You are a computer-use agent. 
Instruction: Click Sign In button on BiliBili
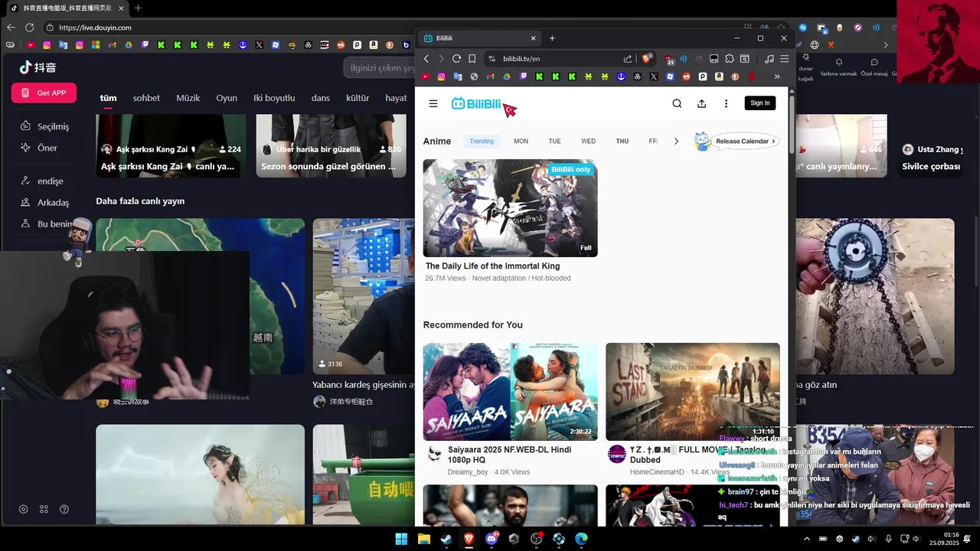tap(760, 103)
